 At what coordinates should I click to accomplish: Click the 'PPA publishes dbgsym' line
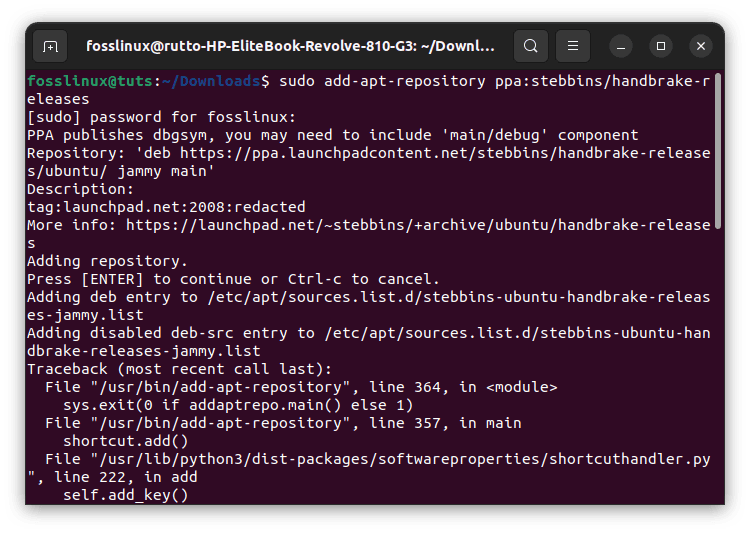[x=332, y=135]
